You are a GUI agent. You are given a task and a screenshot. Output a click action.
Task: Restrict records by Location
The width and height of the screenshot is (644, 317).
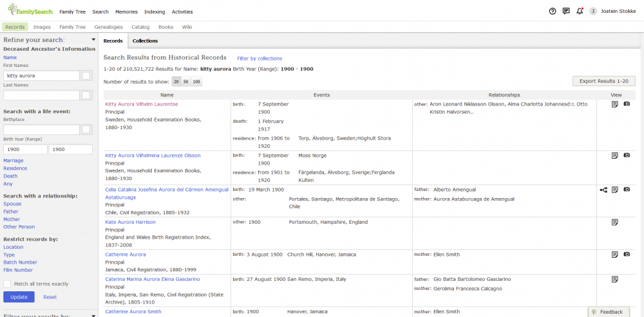click(x=13, y=247)
